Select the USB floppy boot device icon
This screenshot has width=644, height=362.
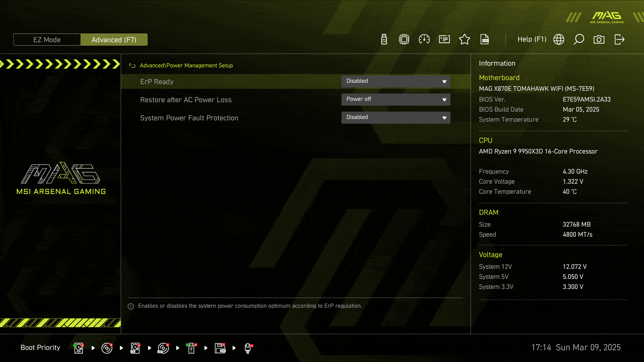[x=220, y=348]
